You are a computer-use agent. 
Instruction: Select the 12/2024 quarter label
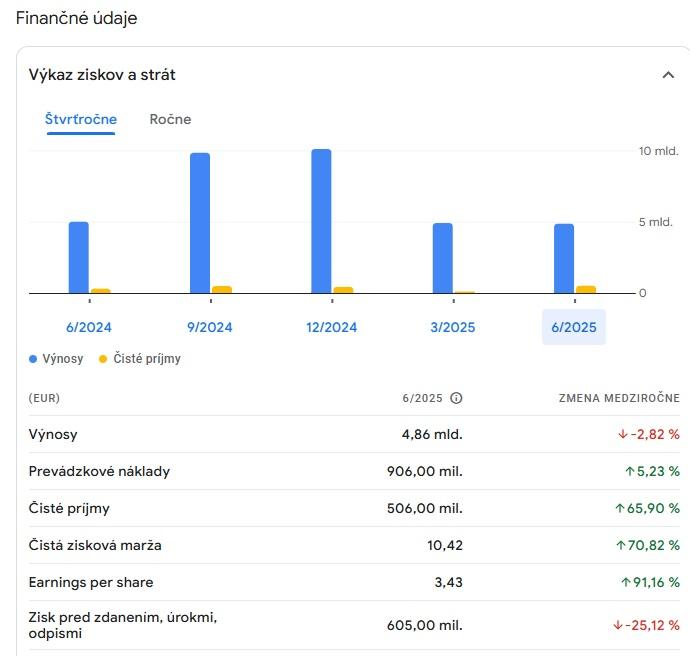331,327
